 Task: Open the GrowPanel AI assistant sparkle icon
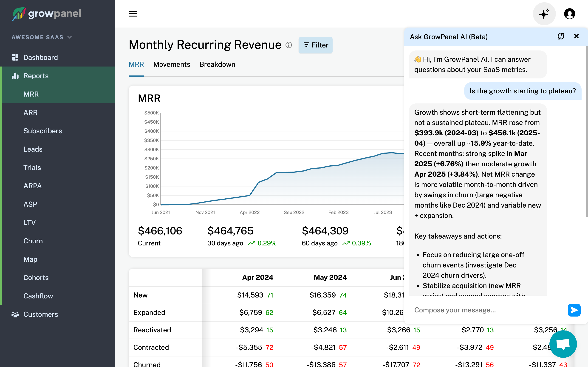point(544,14)
